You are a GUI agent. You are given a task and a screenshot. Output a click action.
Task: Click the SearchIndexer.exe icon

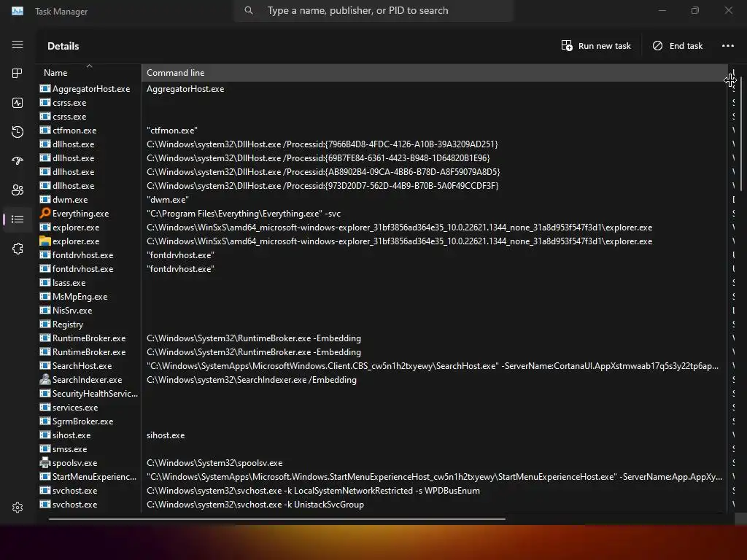click(x=45, y=379)
